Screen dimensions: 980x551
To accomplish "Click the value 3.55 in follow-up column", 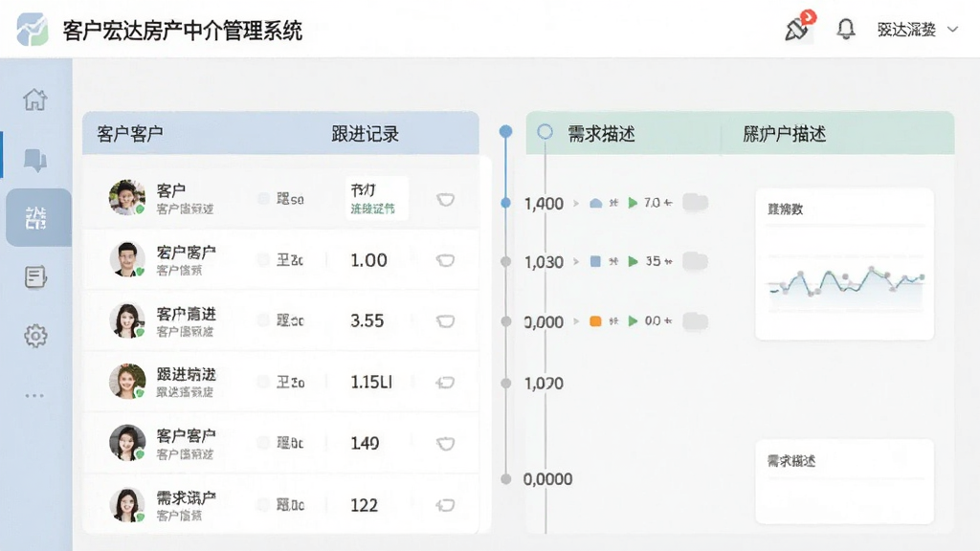I will tap(367, 320).
